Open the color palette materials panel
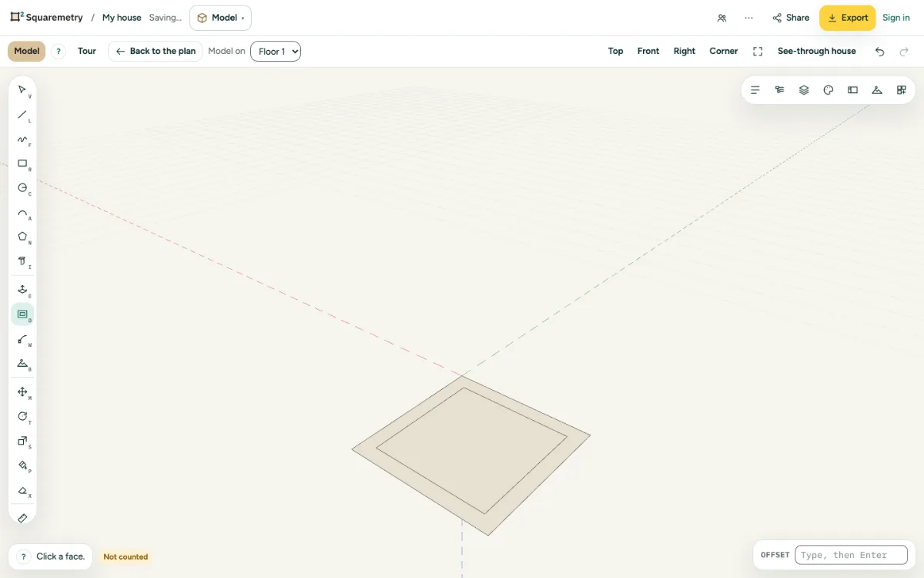 (x=829, y=90)
